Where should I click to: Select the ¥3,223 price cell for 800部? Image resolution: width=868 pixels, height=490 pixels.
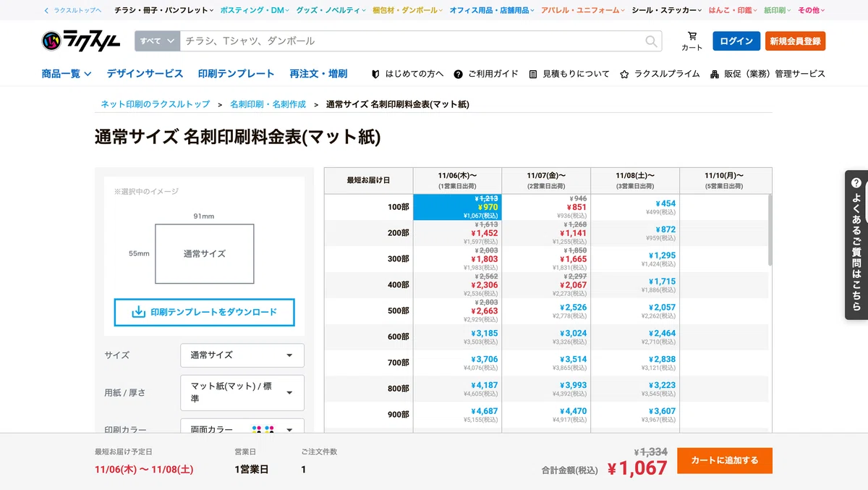pyautogui.click(x=635, y=389)
